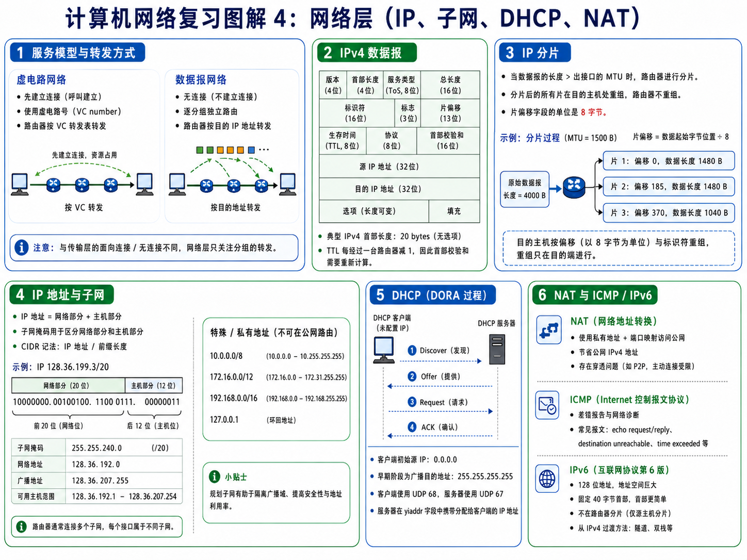The image size is (747, 560).
Task: Click the middle router in 按 VC 转发 diagram
Action: (82, 184)
